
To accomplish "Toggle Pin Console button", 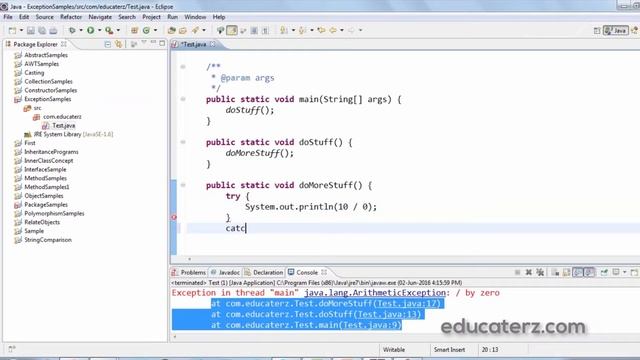I will (x=604, y=272).
